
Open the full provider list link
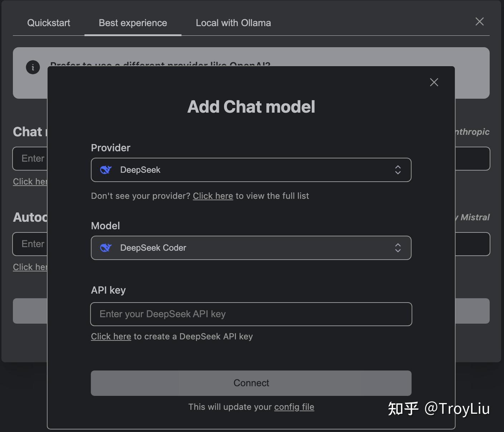click(213, 196)
